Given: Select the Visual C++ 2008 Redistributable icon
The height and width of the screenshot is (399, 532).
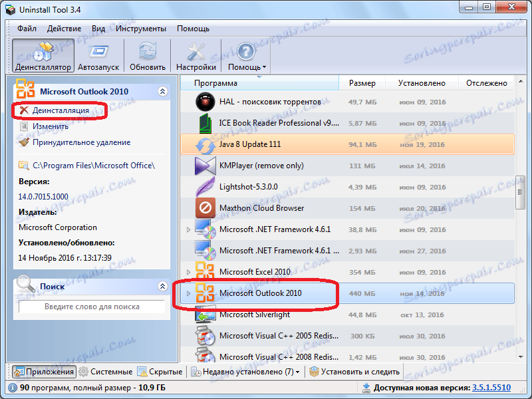Looking at the screenshot, I should pos(205,354).
